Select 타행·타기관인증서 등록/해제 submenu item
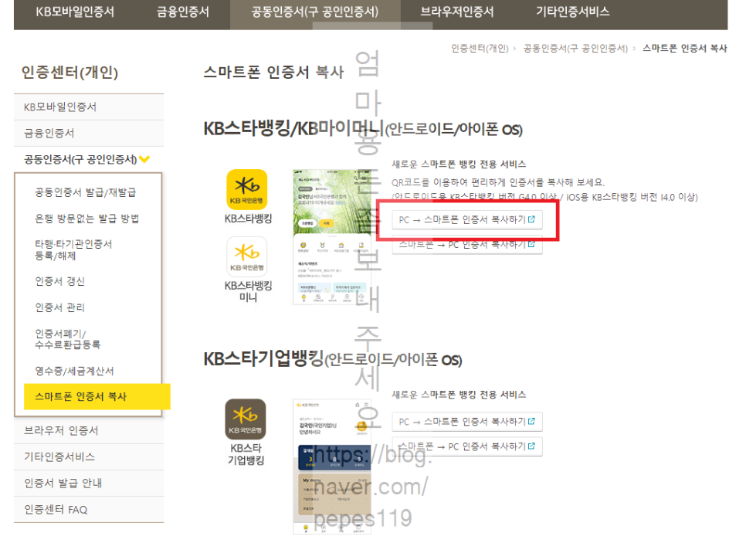This screenshot has height=560, width=746. coord(73,249)
